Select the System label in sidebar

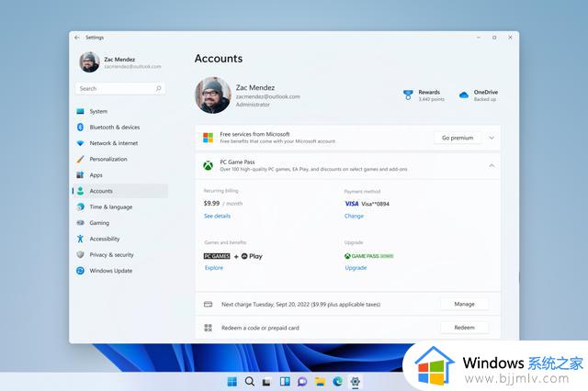(98, 111)
